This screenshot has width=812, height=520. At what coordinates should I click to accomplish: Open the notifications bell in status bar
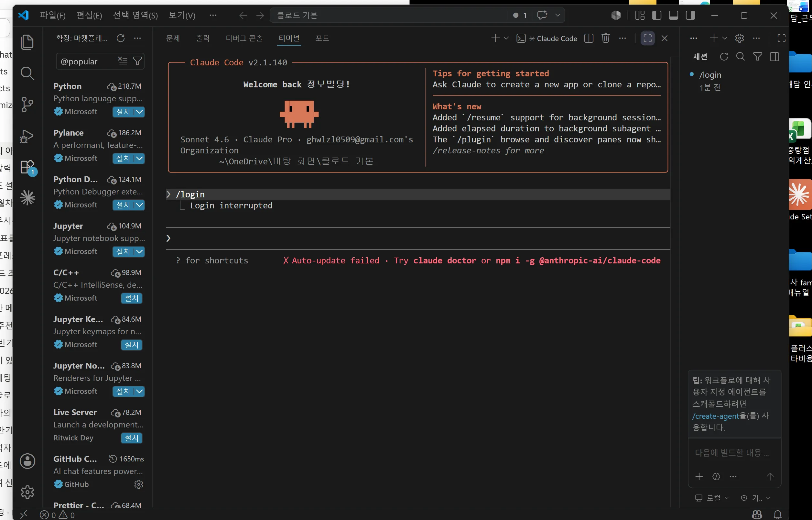coord(778,514)
